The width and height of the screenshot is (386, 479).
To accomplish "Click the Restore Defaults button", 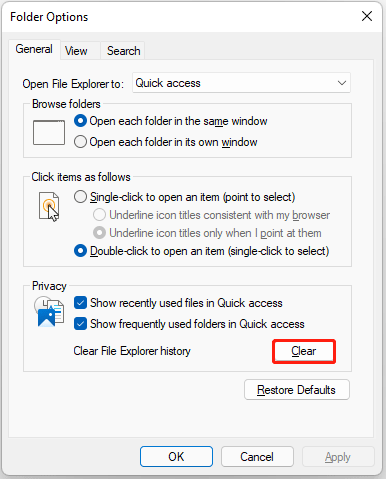I will [x=297, y=390].
